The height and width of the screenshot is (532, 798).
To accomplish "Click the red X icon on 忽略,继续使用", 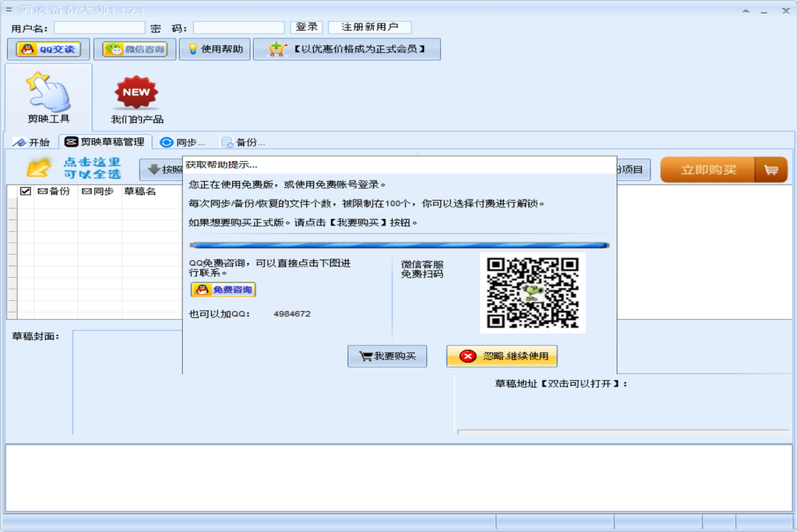I will [x=467, y=356].
